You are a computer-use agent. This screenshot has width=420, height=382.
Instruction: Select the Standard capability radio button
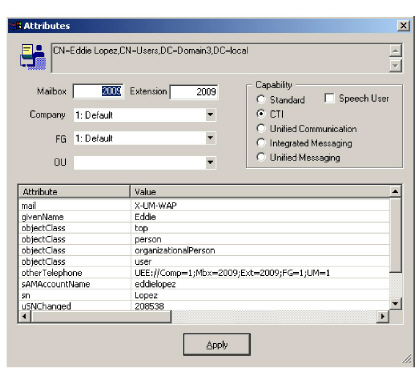coord(261,99)
